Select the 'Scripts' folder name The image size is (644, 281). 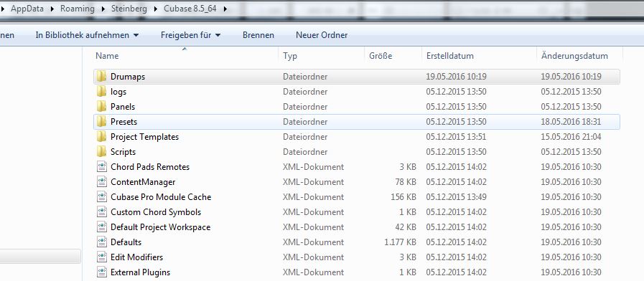(x=123, y=152)
